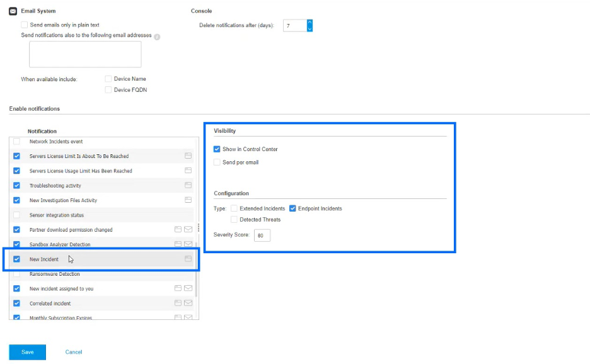590x364 pixels.
Task: Click the additional email addresses text box
Action: [x=85, y=55]
